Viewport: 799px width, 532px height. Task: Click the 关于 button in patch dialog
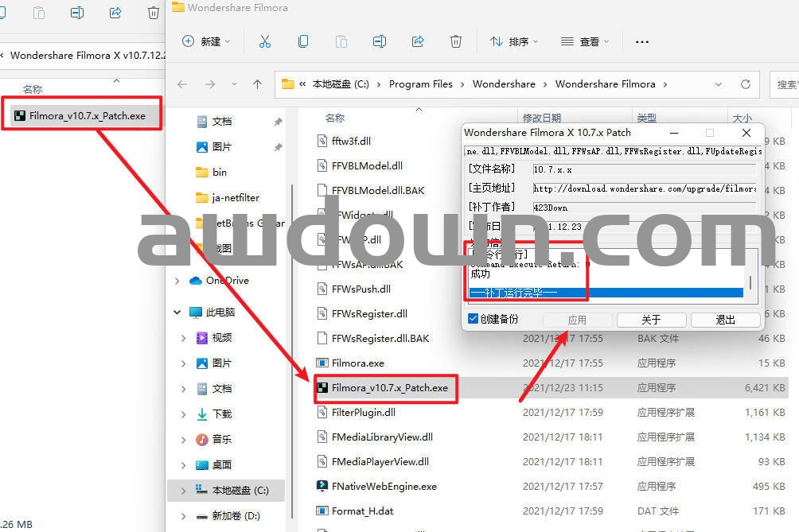pyautogui.click(x=651, y=320)
